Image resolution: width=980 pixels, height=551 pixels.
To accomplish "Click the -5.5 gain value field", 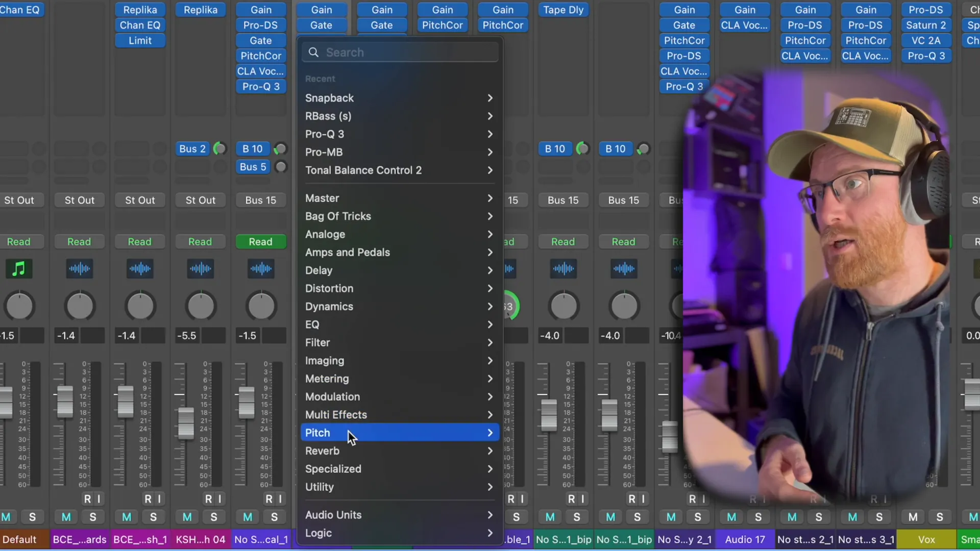I will click(187, 336).
